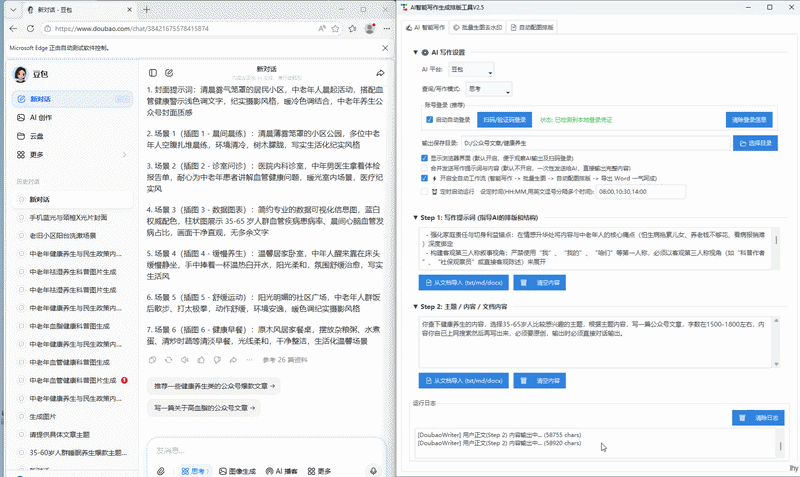The width and height of the screenshot is (800, 477).
Task: Select AI 播客 in message box toolbar
Action: click(x=281, y=471)
